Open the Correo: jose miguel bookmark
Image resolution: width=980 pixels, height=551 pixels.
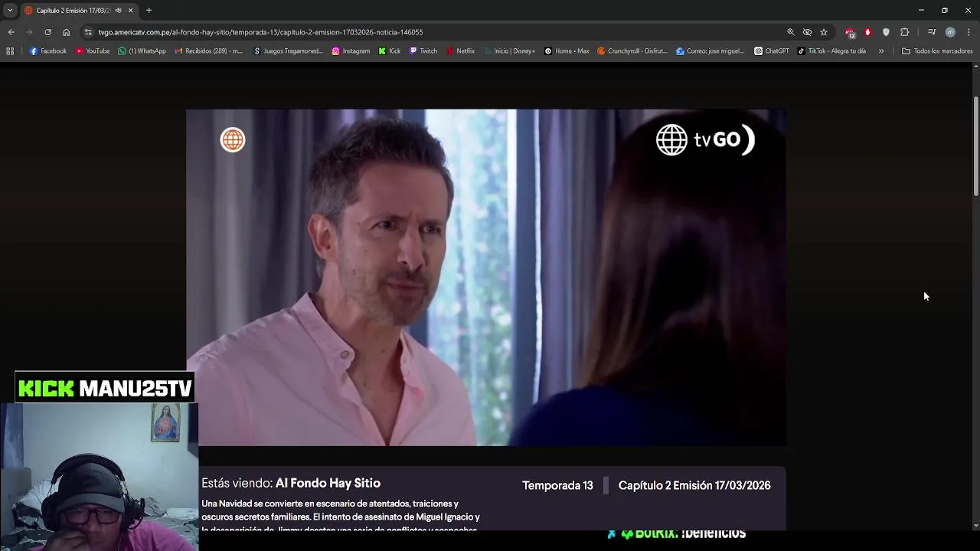click(x=710, y=51)
